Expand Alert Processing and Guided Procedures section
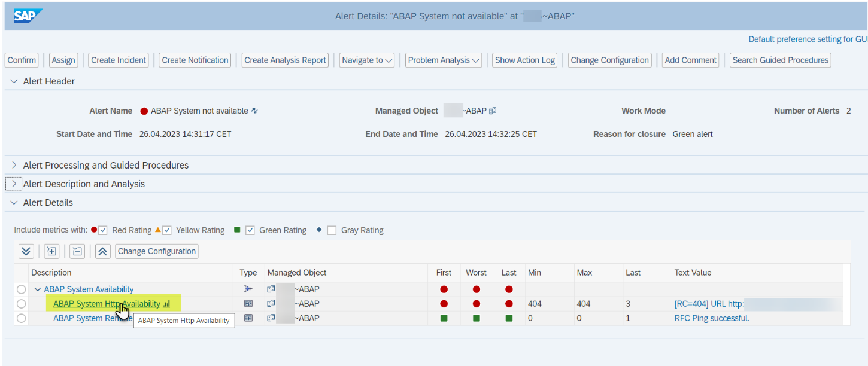 click(14, 165)
